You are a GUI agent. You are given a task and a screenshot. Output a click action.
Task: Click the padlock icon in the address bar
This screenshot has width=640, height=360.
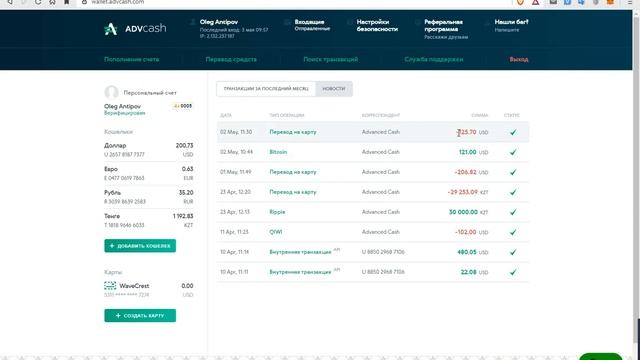point(84,2)
